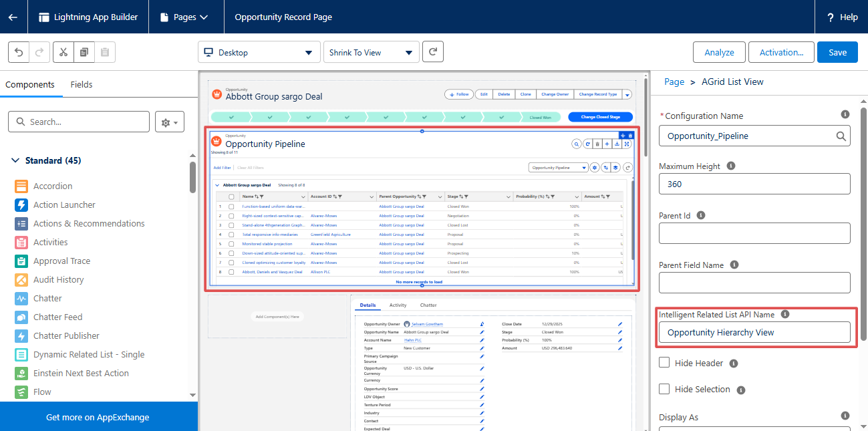Image resolution: width=868 pixels, height=431 pixels.
Task: Click the Chatter Feed icon
Action: pos(21,317)
